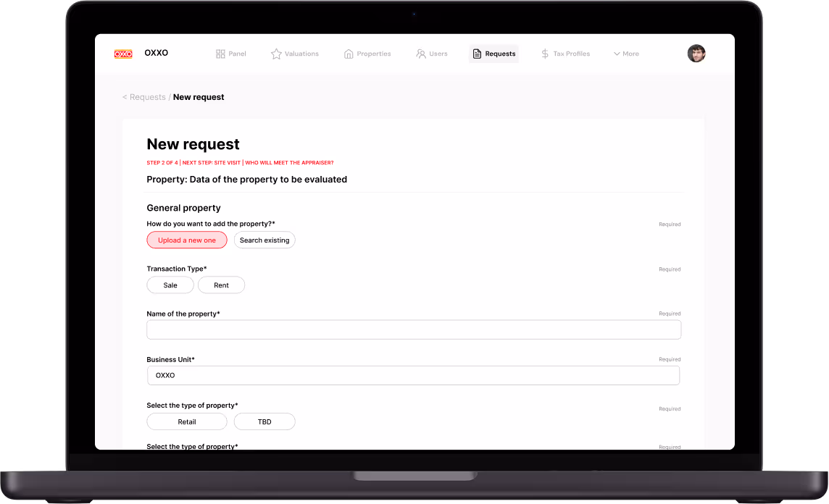Select Rent transaction type

(221, 285)
